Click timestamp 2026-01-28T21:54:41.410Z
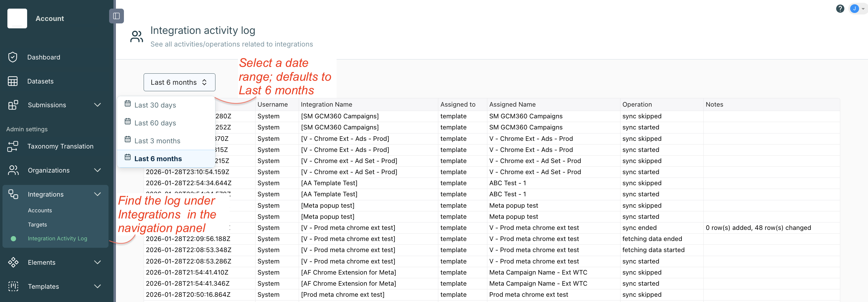The image size is (868, 302). pos(187,272)
